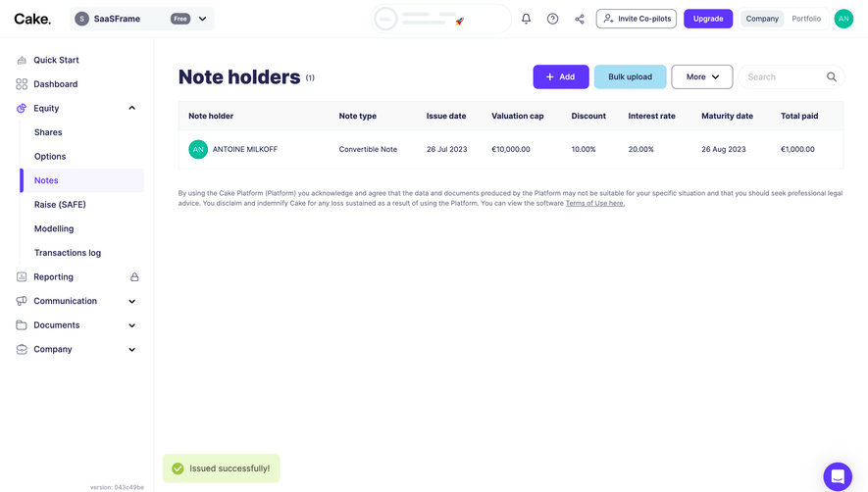Collapse the Equity section chevron

131,108
